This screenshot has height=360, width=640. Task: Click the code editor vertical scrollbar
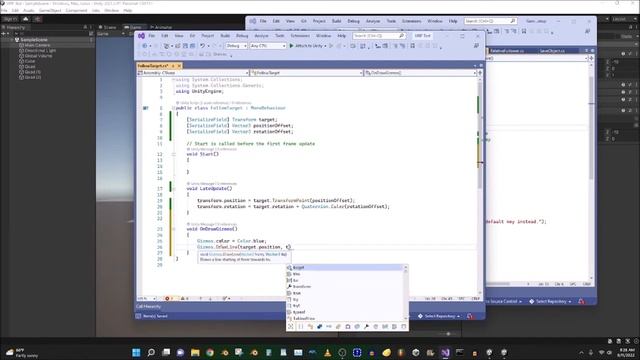pyautogui.click(x=480, y=186)
